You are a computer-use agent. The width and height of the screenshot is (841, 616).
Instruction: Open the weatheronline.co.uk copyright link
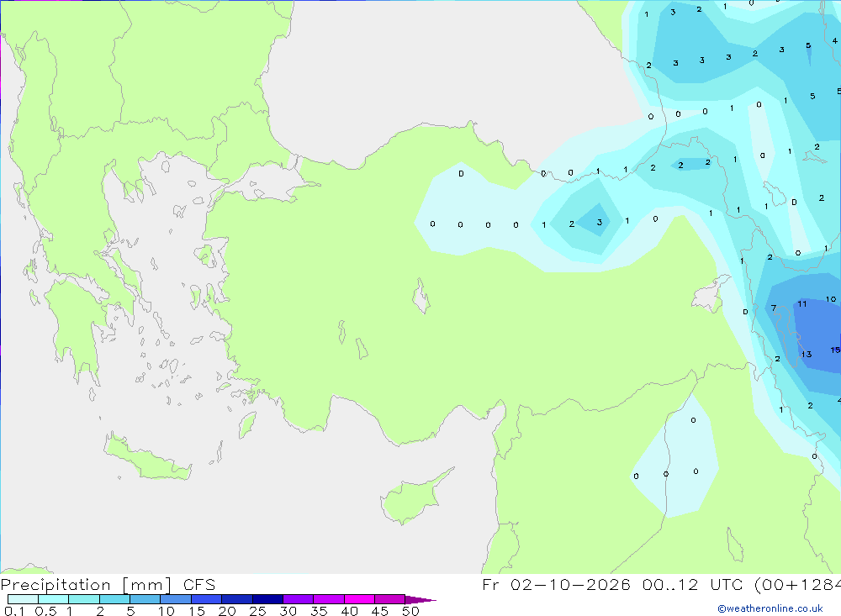(x=770, y=608)
